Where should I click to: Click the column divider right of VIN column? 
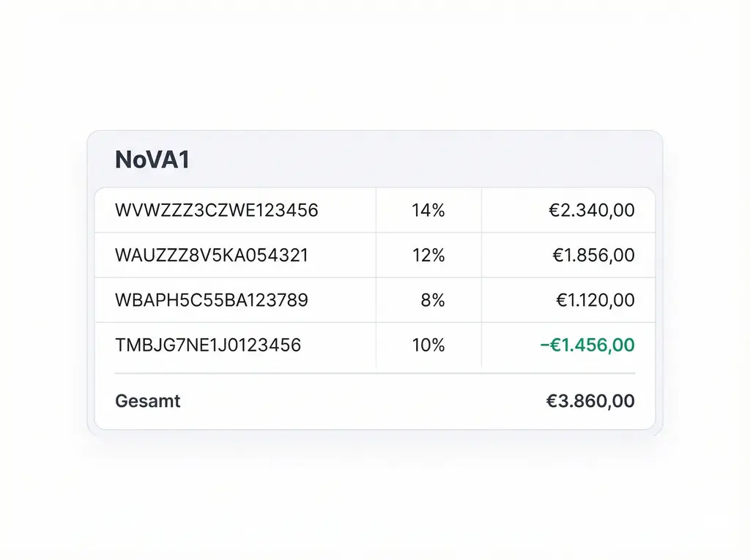[x=376, y=278]
